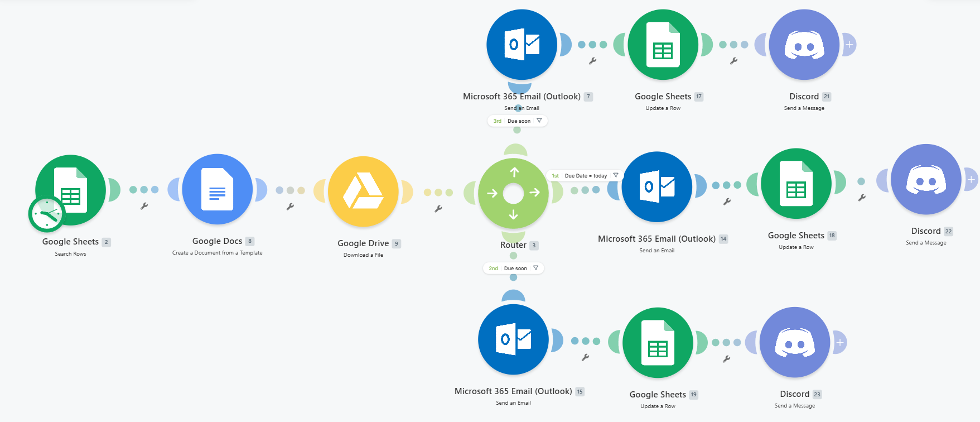
Task: Click the Google Docs title text
Action: tap(217, 241)
